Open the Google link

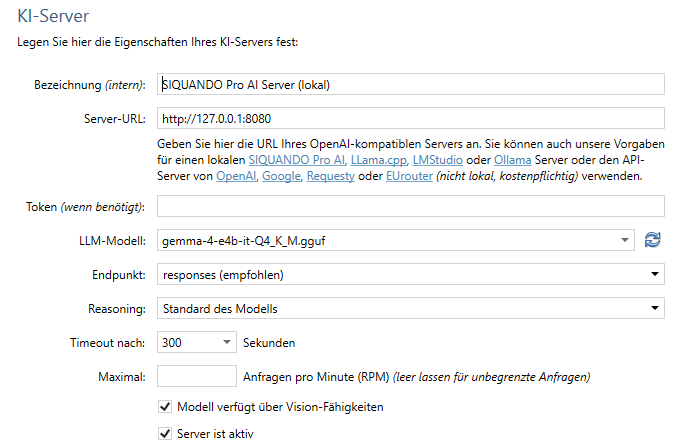click(281, 176)
